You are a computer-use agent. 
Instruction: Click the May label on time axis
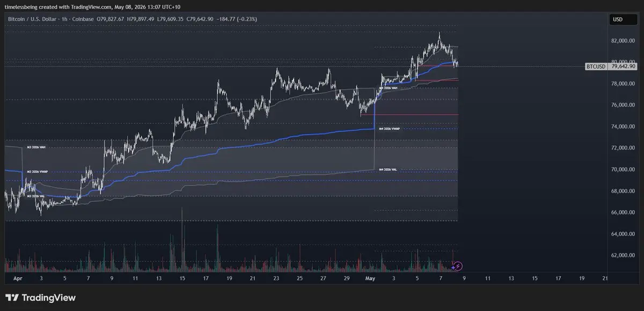pyautogui.click(x=371, y=278)
